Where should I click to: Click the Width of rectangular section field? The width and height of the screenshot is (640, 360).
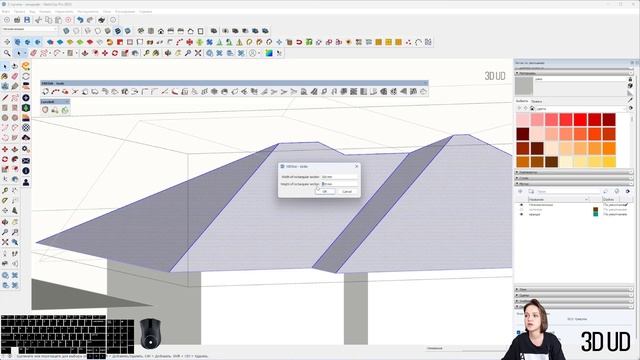pos(339,177)
